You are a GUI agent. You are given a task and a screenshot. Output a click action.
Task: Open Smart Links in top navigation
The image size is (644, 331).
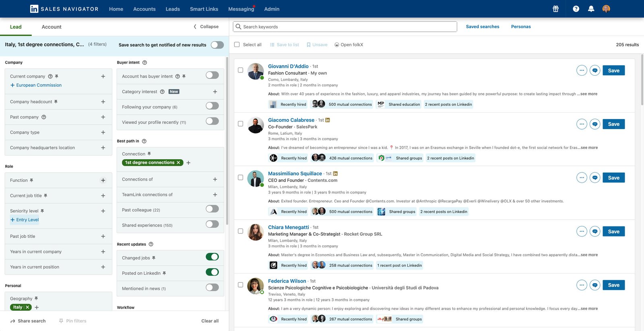[204, 9]
